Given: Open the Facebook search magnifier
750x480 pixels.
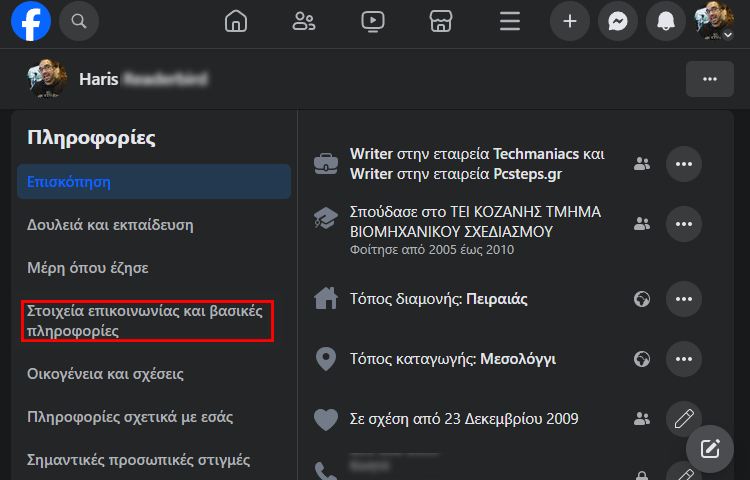Looking at the screenshot, I should click(79, 21).
